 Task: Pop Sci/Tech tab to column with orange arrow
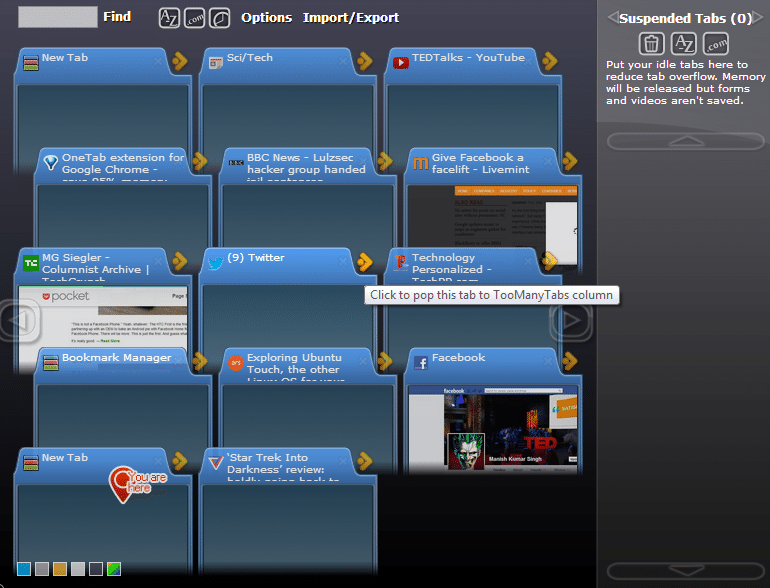(365, 61)
